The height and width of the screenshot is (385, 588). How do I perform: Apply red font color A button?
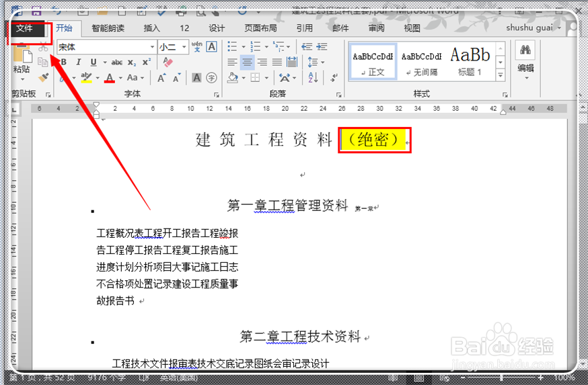pos(110,77)
